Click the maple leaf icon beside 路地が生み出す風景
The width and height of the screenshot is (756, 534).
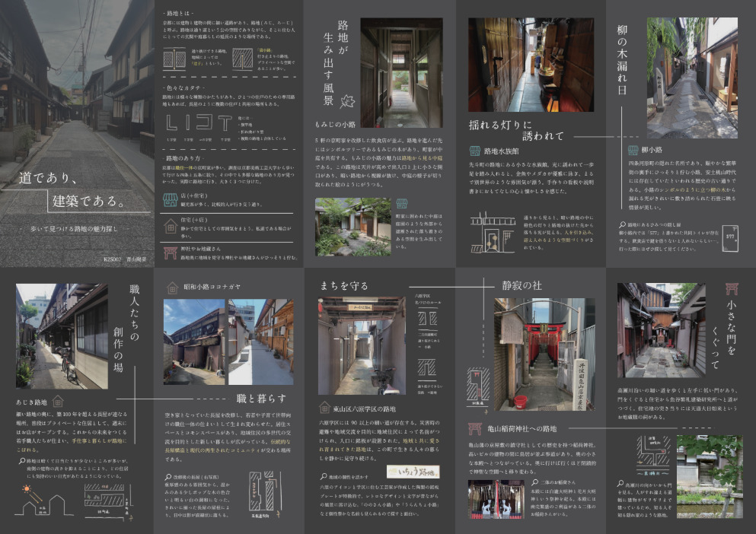coord(347,101)
